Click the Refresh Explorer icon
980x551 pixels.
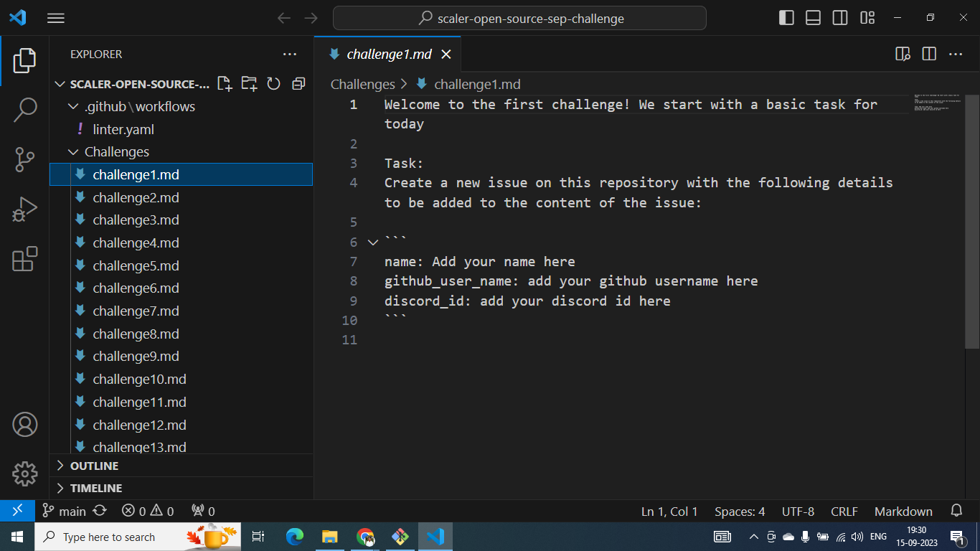pos(273,83)
